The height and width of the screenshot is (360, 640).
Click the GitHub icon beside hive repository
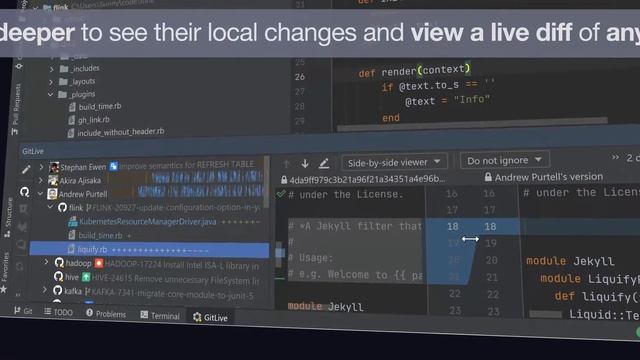click(x=58, y=277)
